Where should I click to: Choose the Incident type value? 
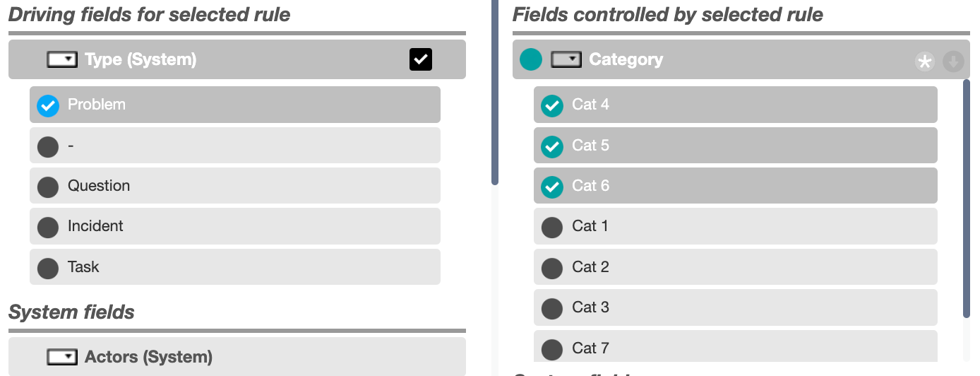[x=235, y=226]
